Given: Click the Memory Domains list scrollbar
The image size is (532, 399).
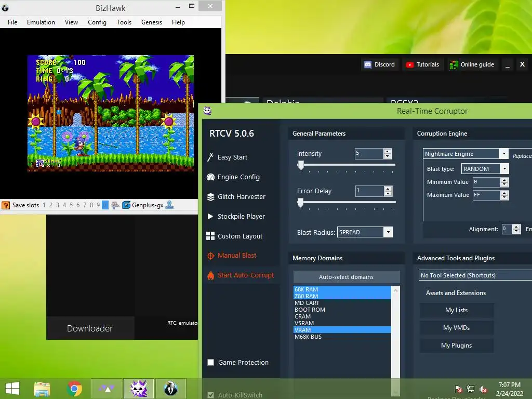Looking at the screenshot, I should click(x=395, y=341).
